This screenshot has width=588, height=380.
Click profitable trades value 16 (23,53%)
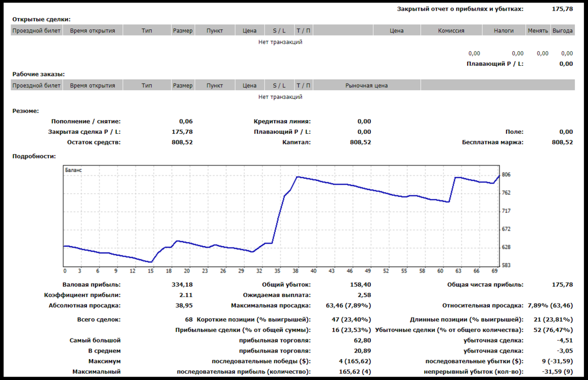coord(351,330)
